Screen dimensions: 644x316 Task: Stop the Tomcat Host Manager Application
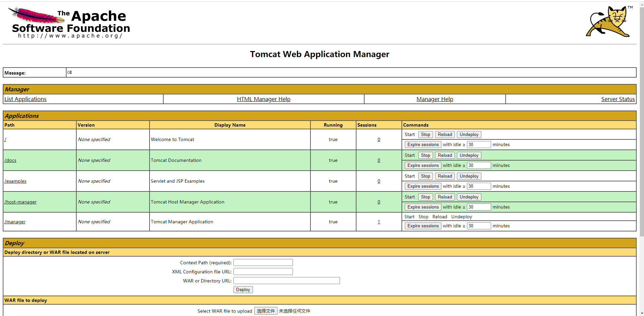click(x=426, y=197)
